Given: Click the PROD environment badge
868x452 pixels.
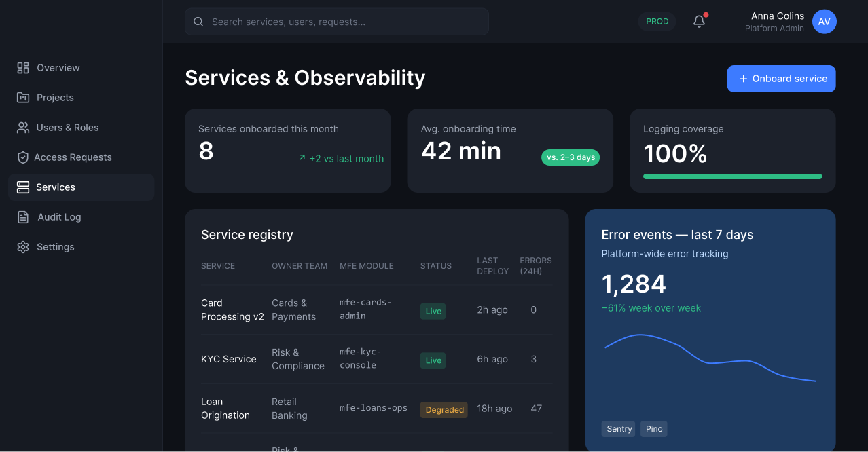Looking at the screenshot, I should 657,22.
